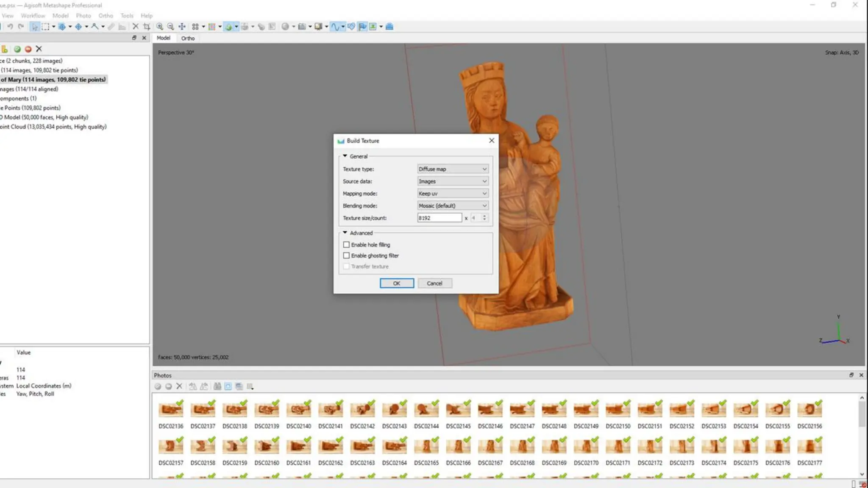Enable ghosting filter checkbox

point(346,256)
